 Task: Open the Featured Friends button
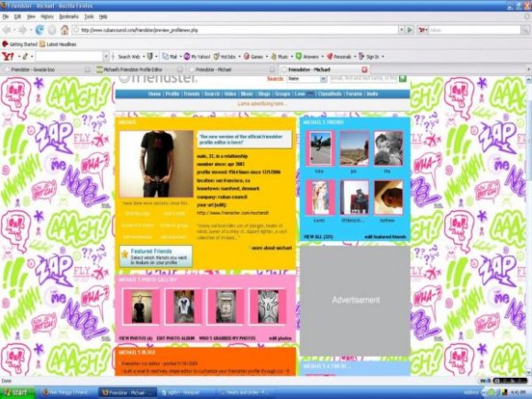156,257
